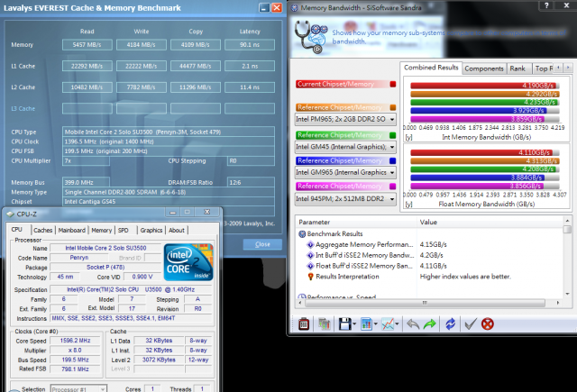The width and height of the screenshot is (577, 392).
Task: Click the Sandra help question mark button
Action: point(546,5)
